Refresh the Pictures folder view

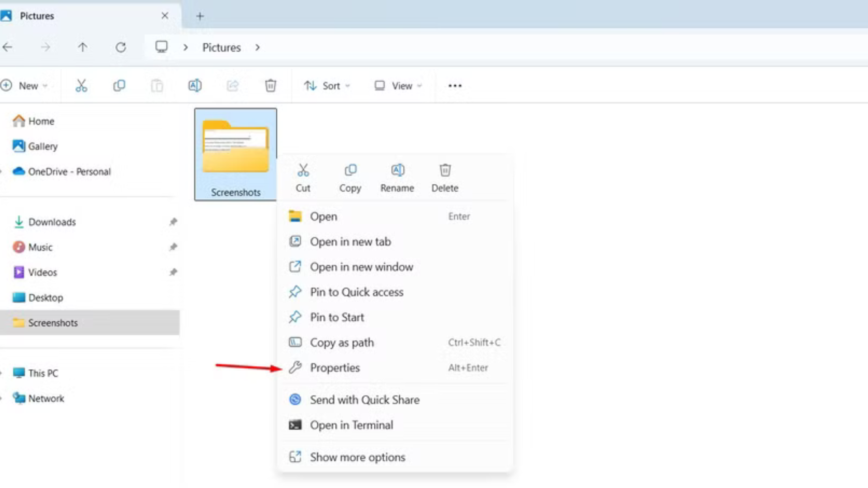pyautogui.click(x=121, y=47)
